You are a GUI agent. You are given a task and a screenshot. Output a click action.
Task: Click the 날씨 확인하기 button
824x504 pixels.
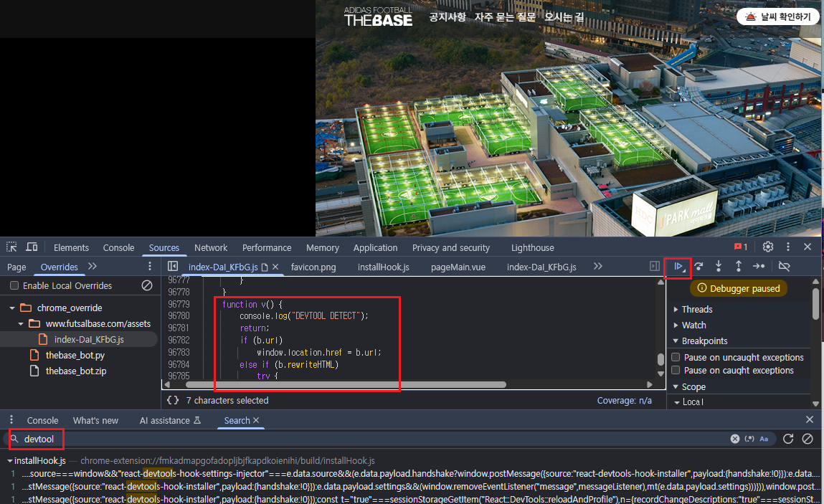(x=778, y=17)
